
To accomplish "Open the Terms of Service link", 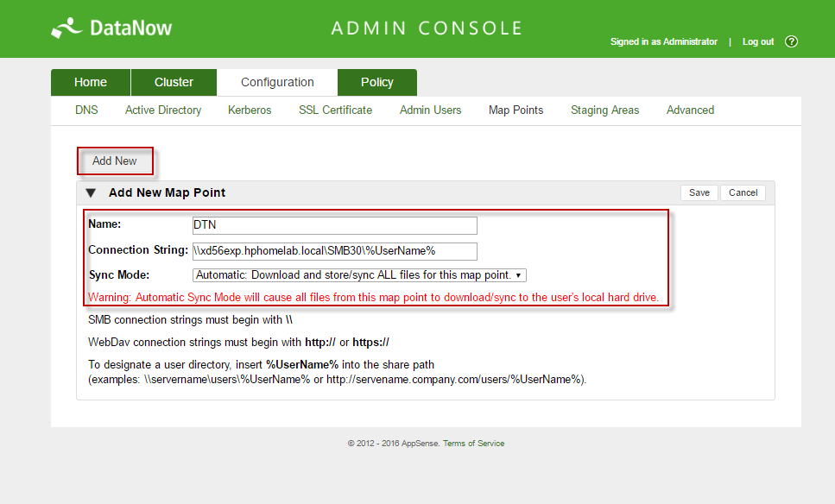I will [473, 444].
